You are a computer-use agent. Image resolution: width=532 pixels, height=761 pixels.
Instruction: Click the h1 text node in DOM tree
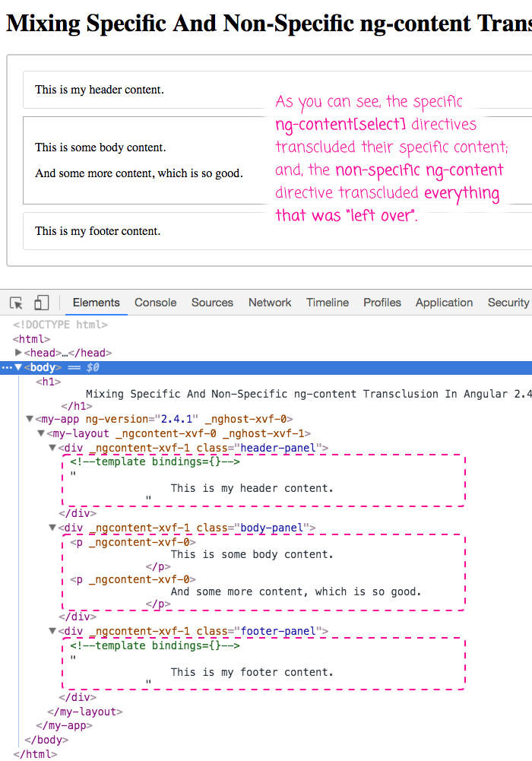[309, 394]
